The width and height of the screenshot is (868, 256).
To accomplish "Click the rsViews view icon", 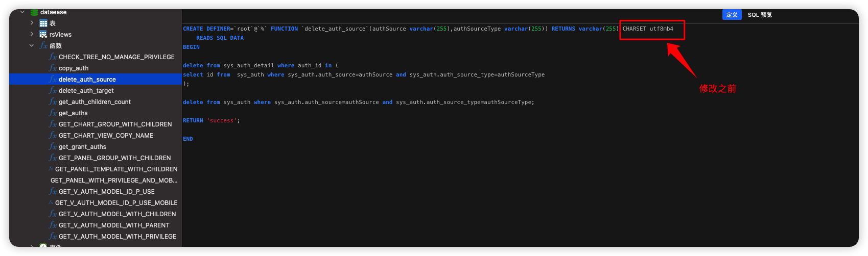I will 43,35.
